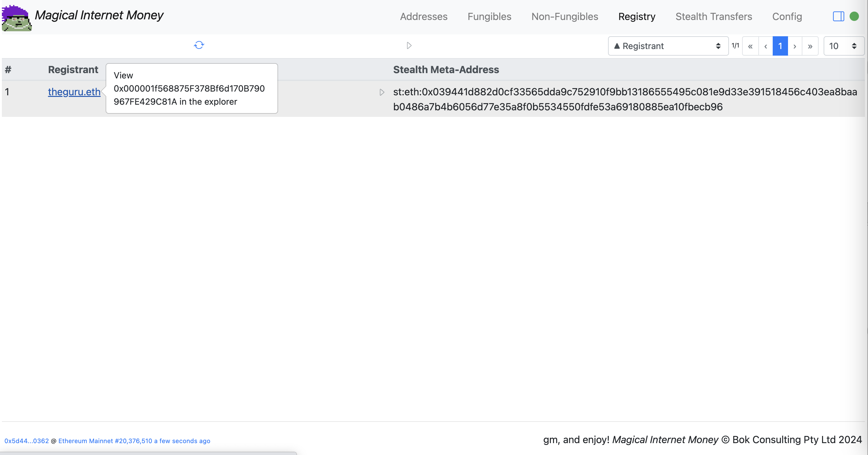Open the Addresses tab
The width and height of the screenshot is (868, 455).
(x=424, y=17)
